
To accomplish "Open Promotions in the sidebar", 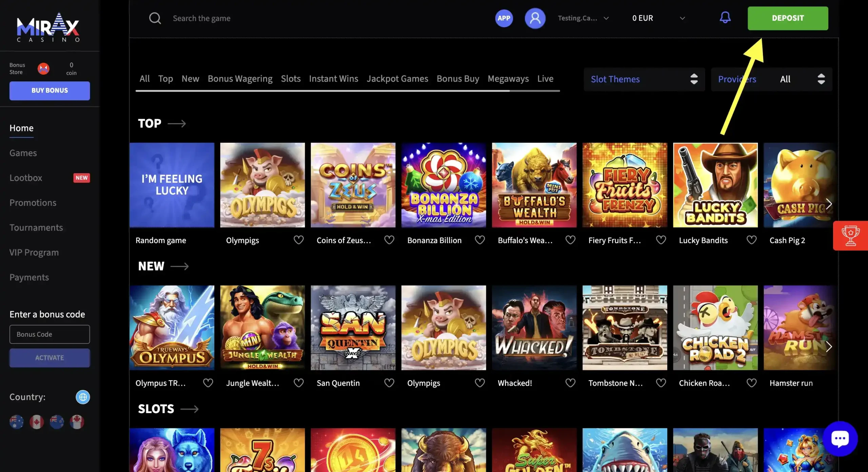I will tap(33, 203).
